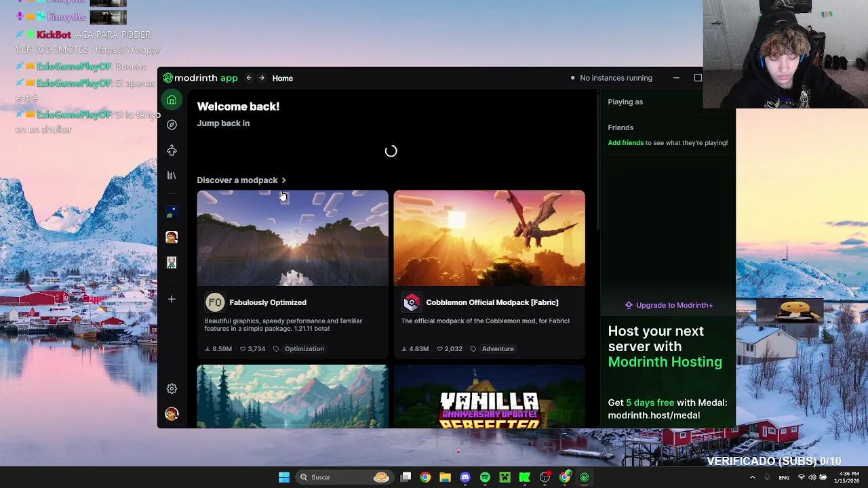
Task: Go back with the left arrow
Action: click(x=249, y=78)
